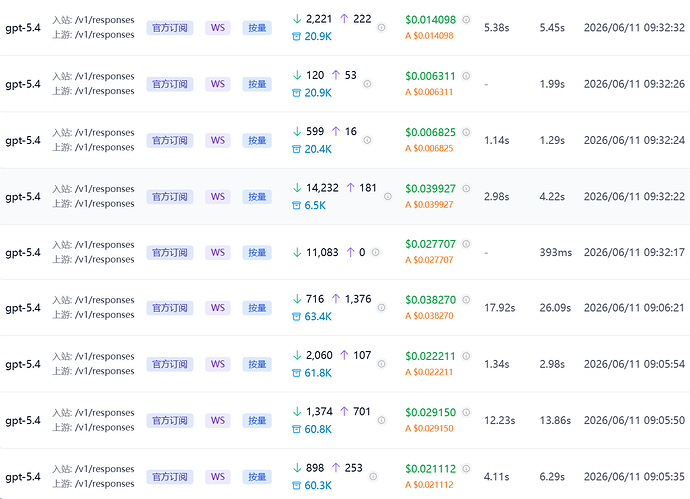The width and height of the screenshot is (690, 499).
Task: Click the green cost $0.039927
Action: point(430,189)
